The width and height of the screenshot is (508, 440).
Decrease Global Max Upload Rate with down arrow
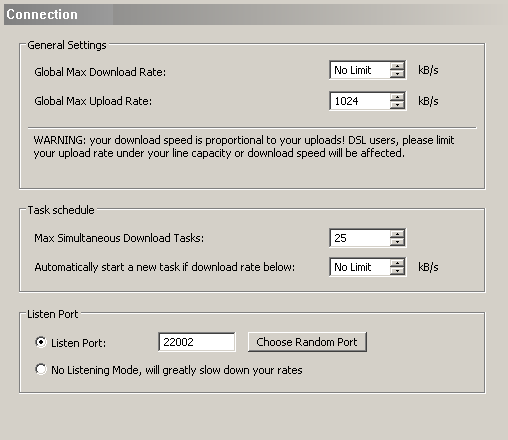click(397, 105)
